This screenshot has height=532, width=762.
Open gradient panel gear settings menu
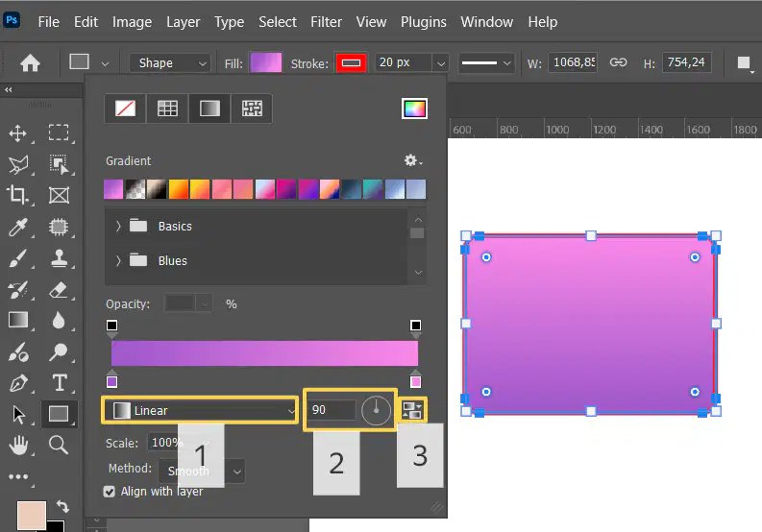click(x=412, y=160)
